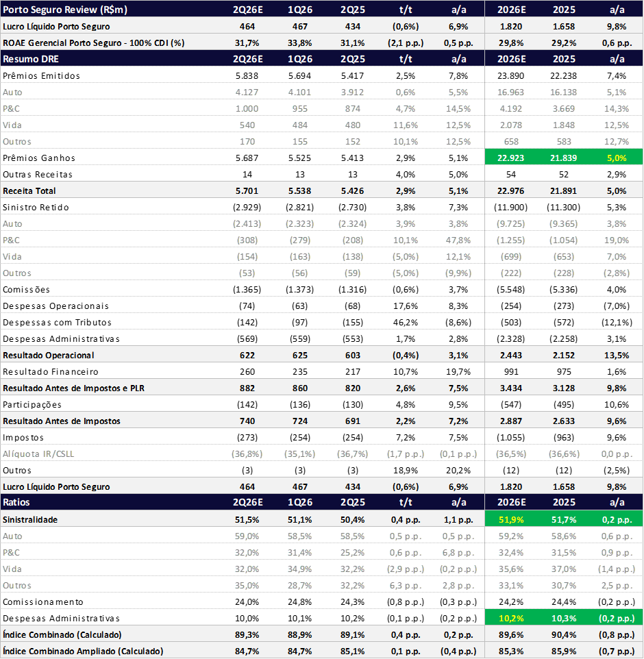Select Despesas Administrativas value (569)
This screenshot has height=659, width=644.
click(x=247, y=338)
